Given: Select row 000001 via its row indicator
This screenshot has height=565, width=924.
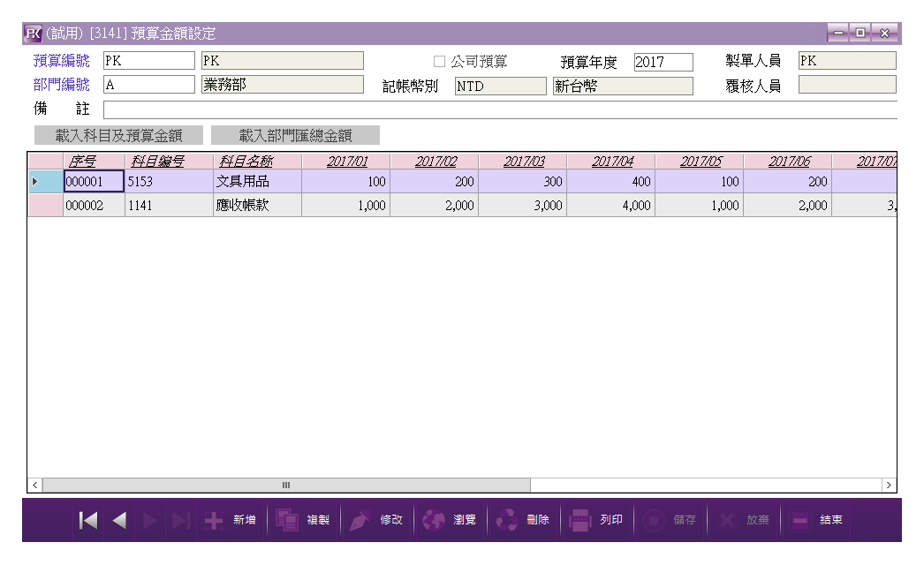Looking at the screenshot, I should tap(45, 182).
